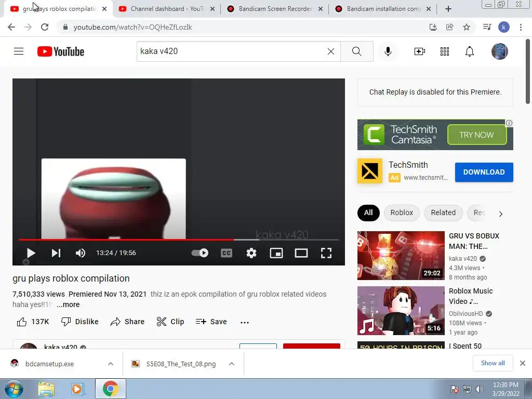The width and height of the screenshot is (532, 399).
Task: Open more actions three-dot menu
Action: (x=245, y=322)
